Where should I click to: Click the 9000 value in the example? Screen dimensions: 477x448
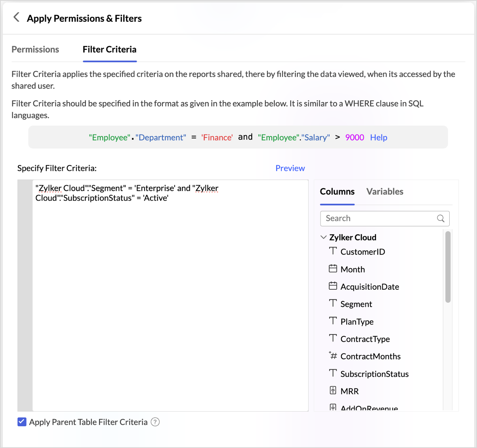355,137
